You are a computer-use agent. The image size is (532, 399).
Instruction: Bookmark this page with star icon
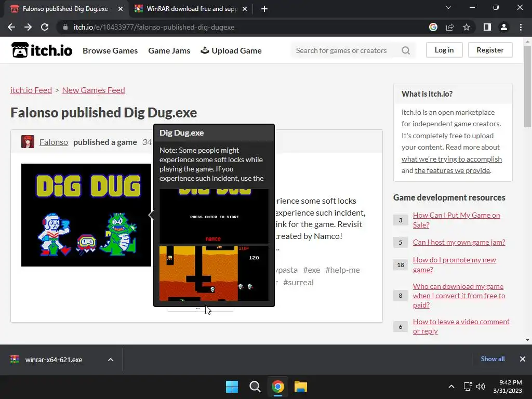(x=467, y=27)
